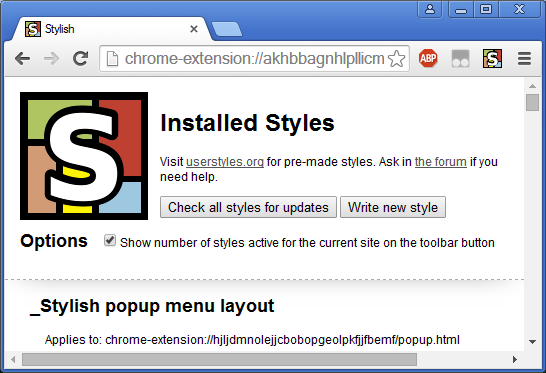Click the vertical scrollbar up arrow
This screenshot has width=546, height=373.
pos(532,86)
